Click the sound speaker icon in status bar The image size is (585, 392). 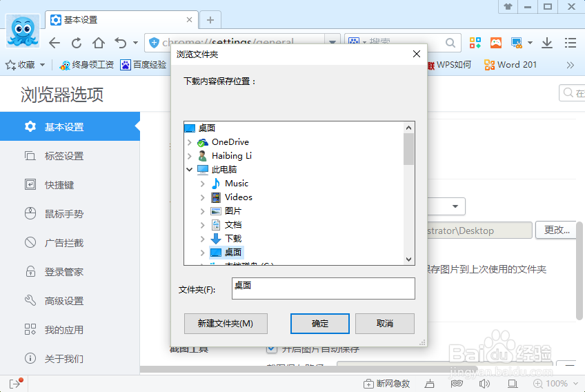(484, 384)
